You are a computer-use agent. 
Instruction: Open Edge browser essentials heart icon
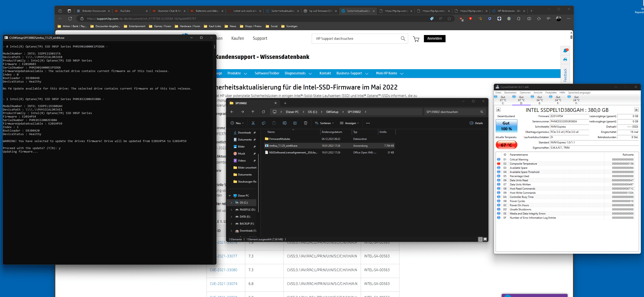tap(548, 19)
